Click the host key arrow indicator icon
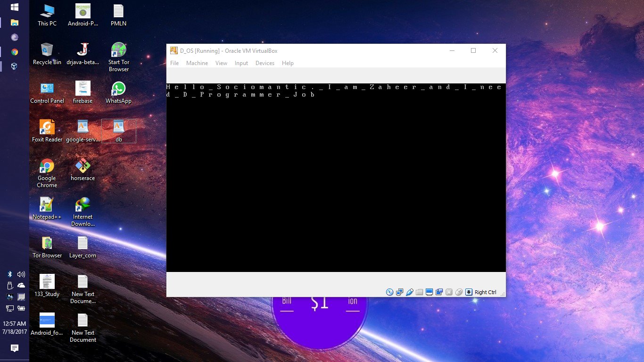The image size is (644, 362). pyautogui.click(x=469, y=292)
